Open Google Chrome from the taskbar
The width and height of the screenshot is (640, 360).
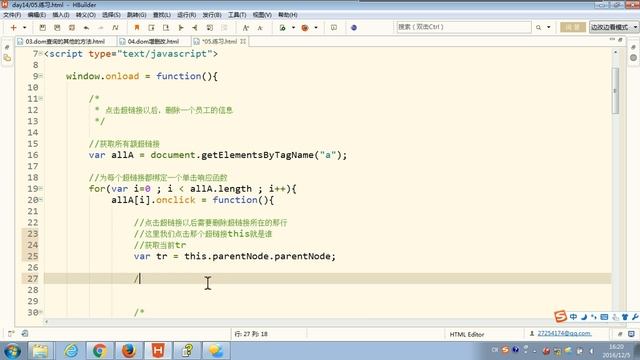tap(100, 351)
